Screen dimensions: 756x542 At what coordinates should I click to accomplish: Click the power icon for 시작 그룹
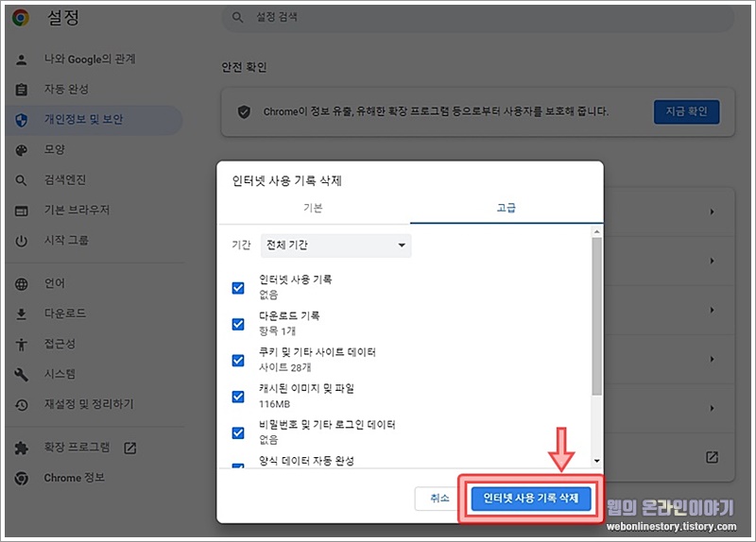[x=21, y=241]
